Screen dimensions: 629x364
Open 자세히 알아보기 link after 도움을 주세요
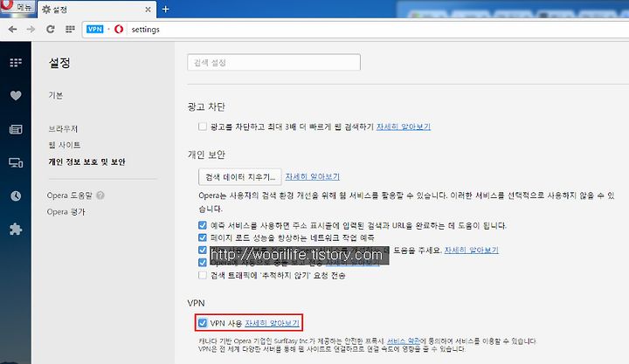(x=472, y=251)
